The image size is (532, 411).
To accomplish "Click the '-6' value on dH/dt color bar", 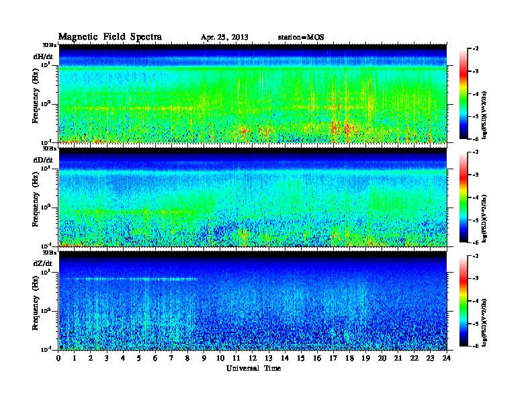I will click(x=476, y=139).
